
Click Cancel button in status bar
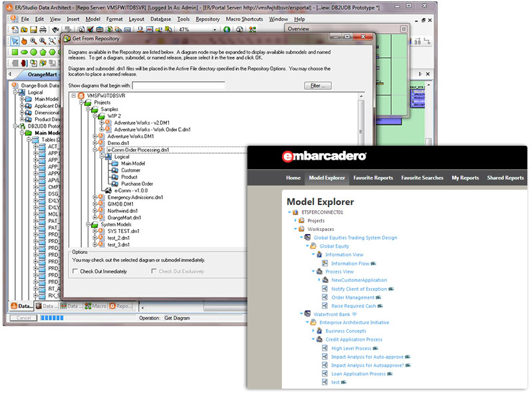pyautogui.click(x=23, y=318)
